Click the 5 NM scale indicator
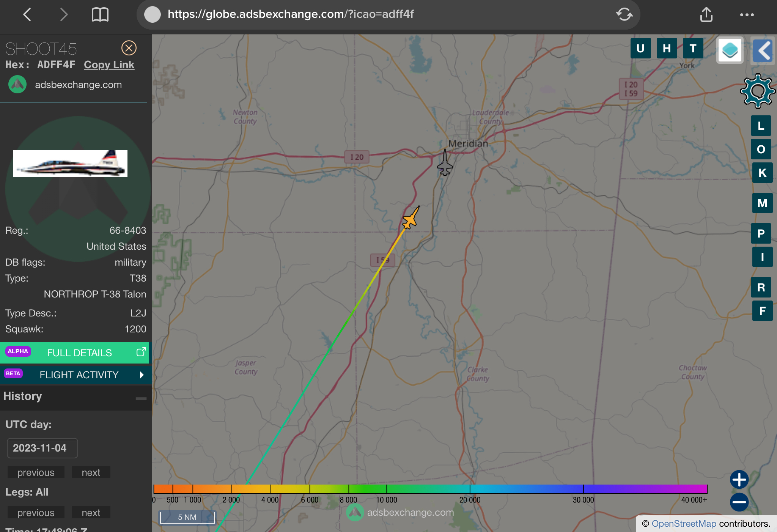Viewport: 777px width, 532px height. [187, 517]
